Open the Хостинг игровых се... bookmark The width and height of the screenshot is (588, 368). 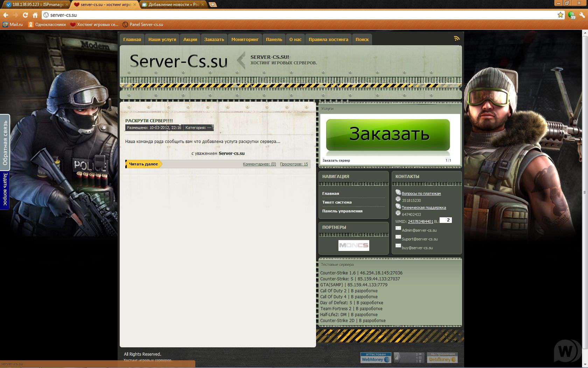click(x=94, y=25)
